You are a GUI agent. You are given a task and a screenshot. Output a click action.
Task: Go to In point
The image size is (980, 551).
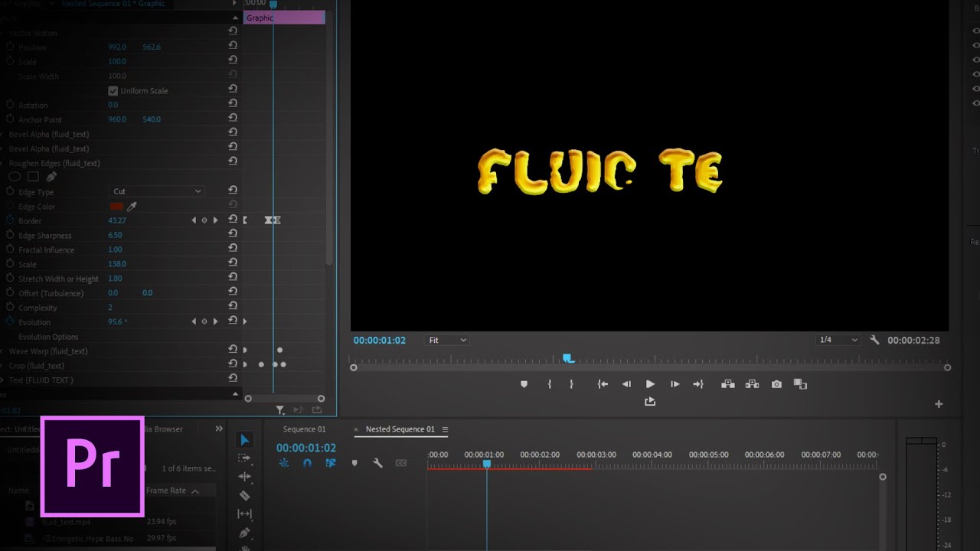(x=603, y=384)
